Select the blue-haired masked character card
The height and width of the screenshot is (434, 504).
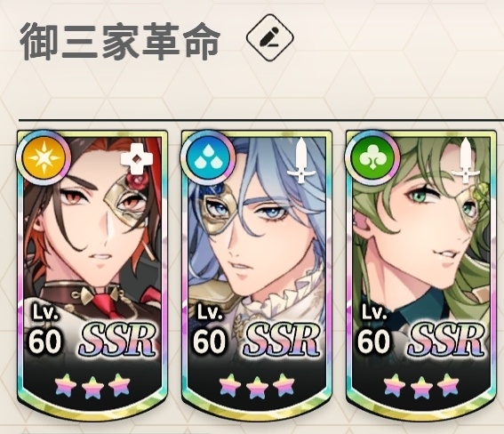coord(257,273)
